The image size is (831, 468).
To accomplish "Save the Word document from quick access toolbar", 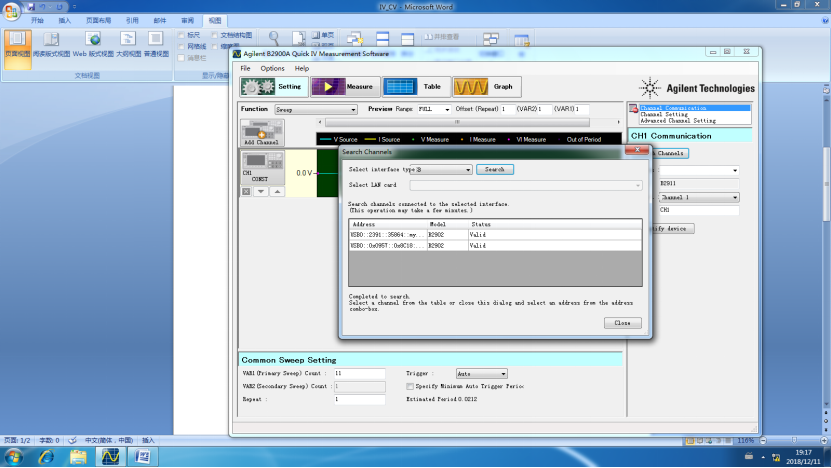I will (x=31, y=7).
